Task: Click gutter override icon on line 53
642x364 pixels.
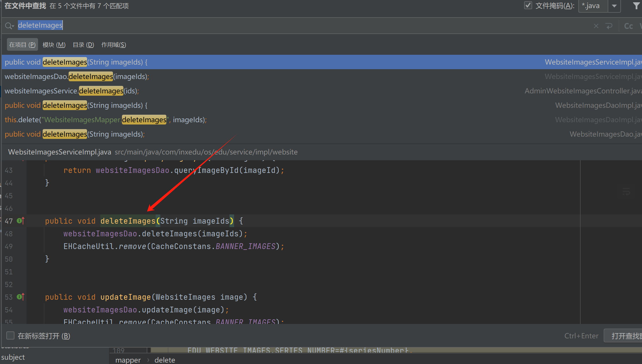Action: 20,297
